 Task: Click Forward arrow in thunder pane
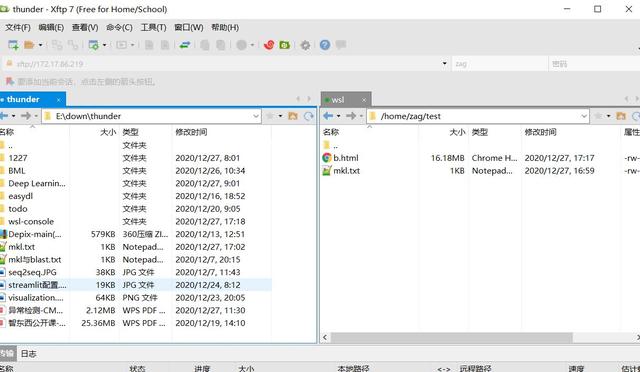tap(26, 116)
